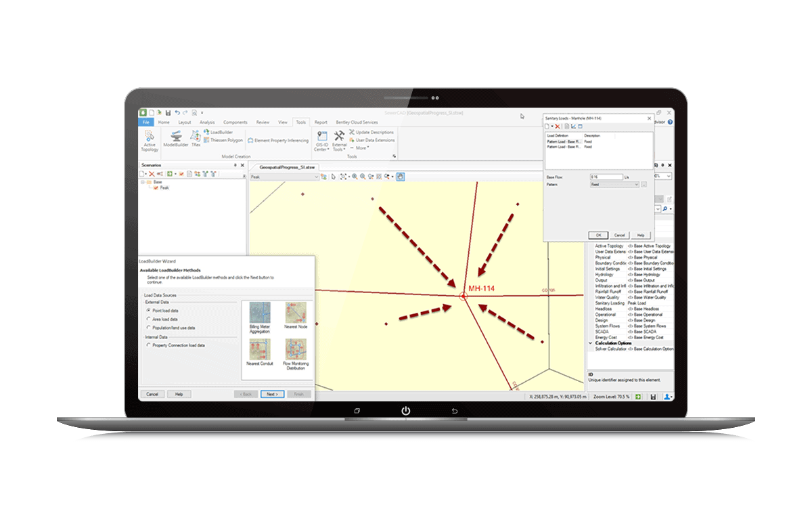The height and width of the screenshot is (528, 812).
Task: Start the Thiessen Polygon tool
Action: tap(225, 140)
